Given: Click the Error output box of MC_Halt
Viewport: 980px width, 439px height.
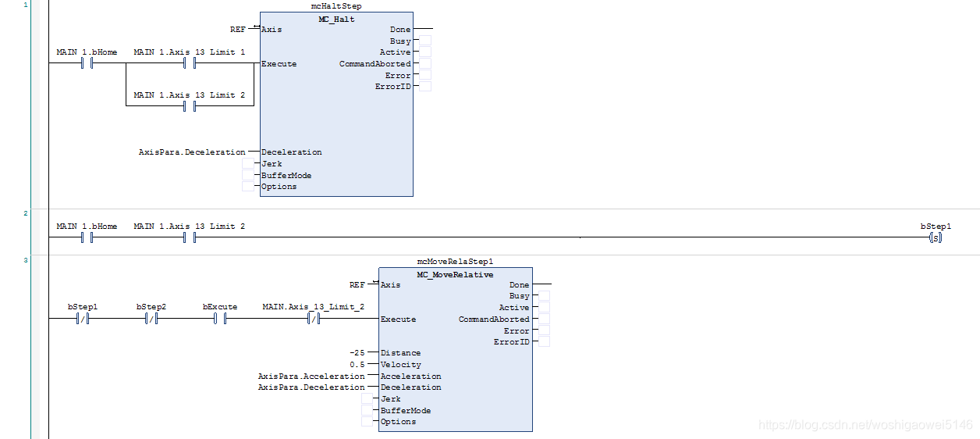Looking at the screenshot, I should coord(425,75).
